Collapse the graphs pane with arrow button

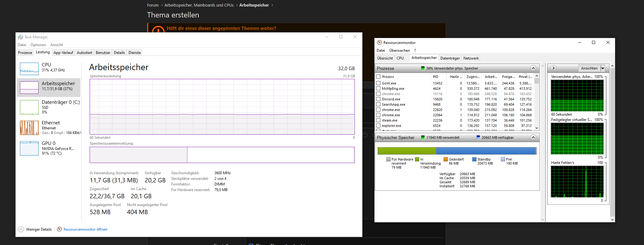point(553,68)
